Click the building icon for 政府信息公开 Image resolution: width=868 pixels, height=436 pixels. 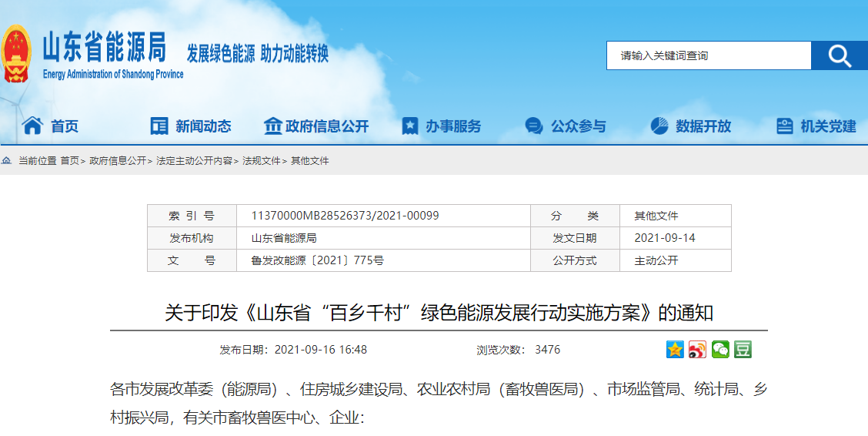(x=272, y=126)
